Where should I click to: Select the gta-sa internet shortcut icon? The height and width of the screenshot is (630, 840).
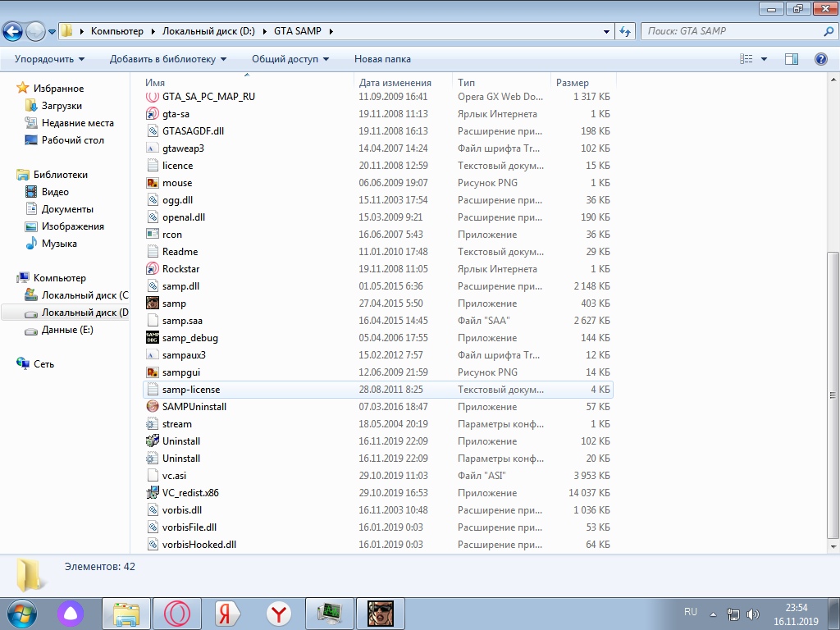153,114
